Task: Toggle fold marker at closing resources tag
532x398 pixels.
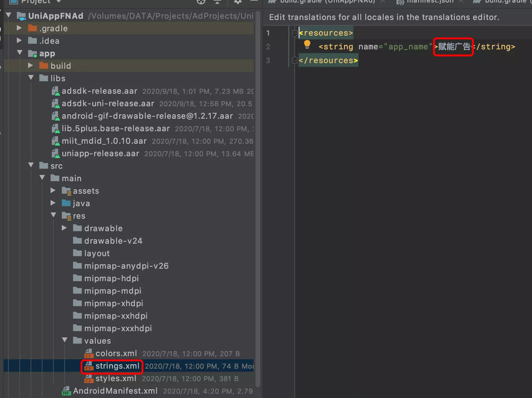Action: click(x=294, y=60)
